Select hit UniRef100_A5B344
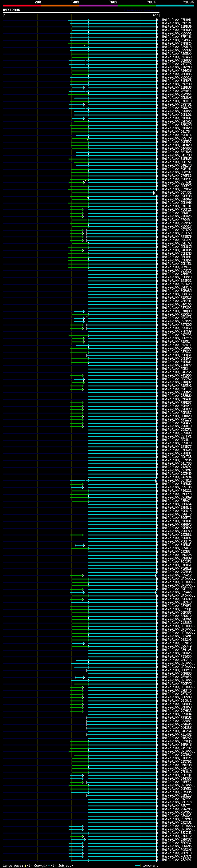 pyautogui.click(x=176, y=369)
